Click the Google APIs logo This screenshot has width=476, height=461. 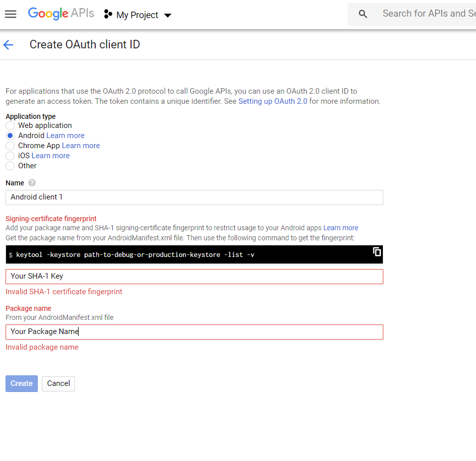(61, 14)
